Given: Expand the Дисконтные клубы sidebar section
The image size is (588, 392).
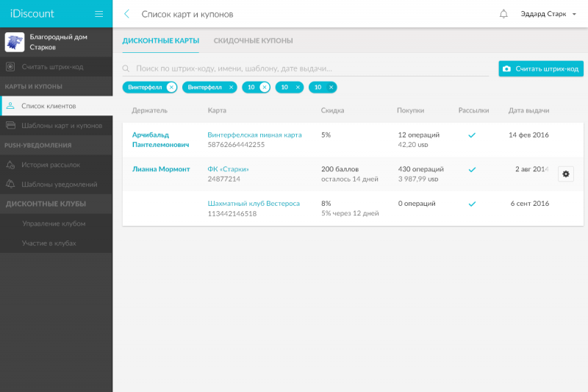Looking at the screenshot, I should pyautogui.click(x=46, y=204).
